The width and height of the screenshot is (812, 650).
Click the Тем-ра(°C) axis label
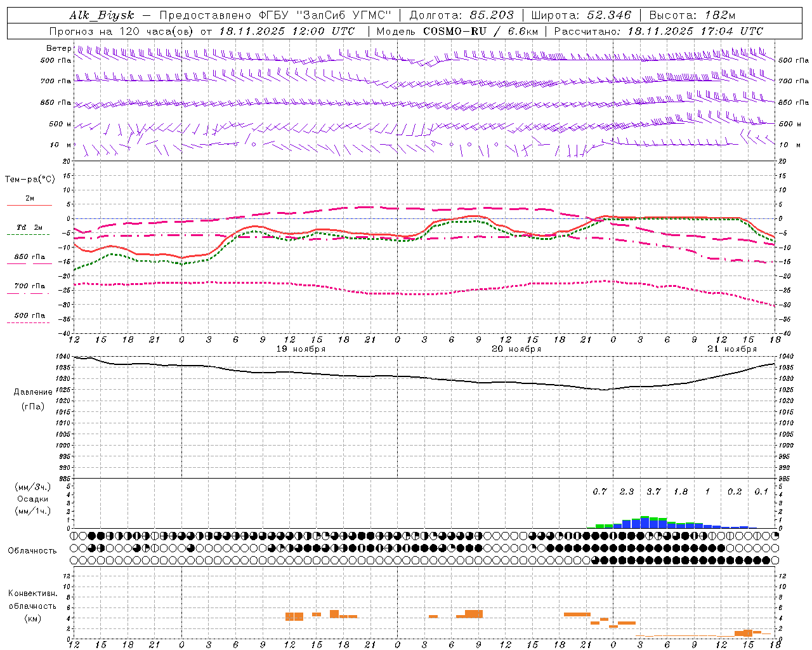30,180
